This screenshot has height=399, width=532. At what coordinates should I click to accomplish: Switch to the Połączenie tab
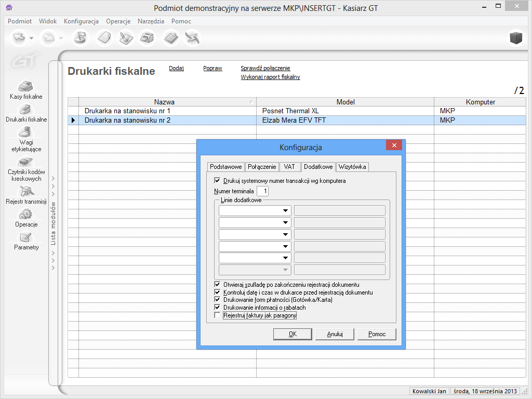click(262, 167)
